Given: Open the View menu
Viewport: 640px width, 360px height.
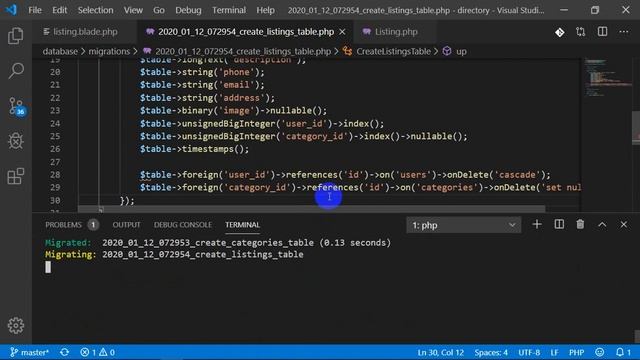Looking at the screenshot, I should tap(133, 10).
